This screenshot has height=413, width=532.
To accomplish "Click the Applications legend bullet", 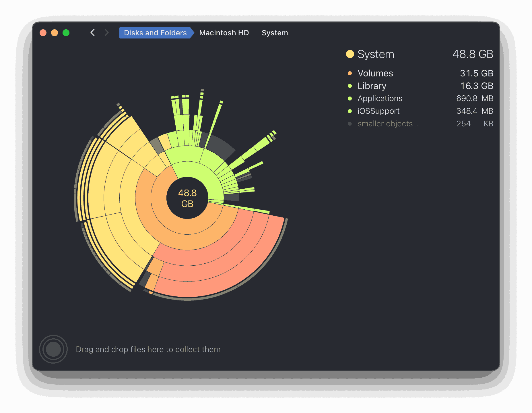I will 350,98.
